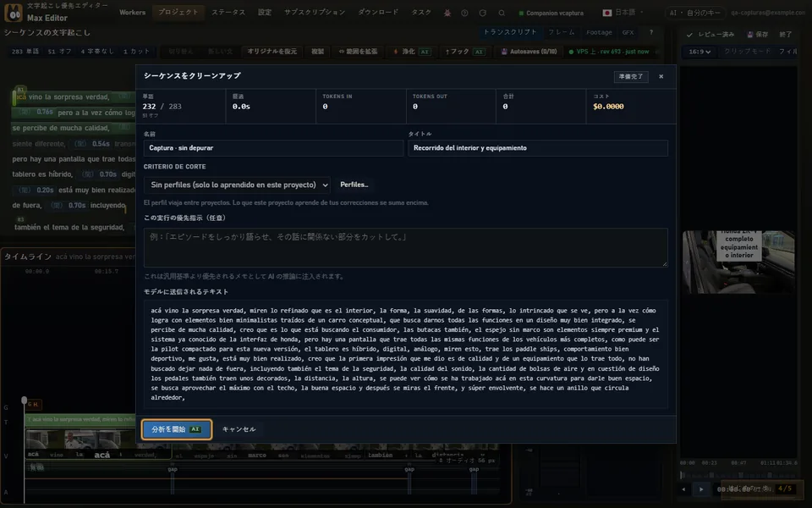Click the 範囲を拡張 expand range button

click(358, 52)
